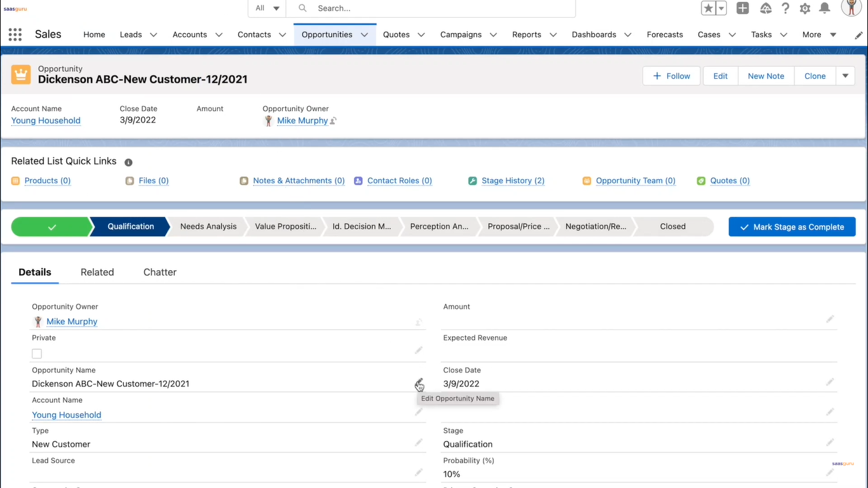Viewport: 868px width, 488px height.
Task: Click the Files related list icon
Action: pyautogui.click(x=130, y=181)
